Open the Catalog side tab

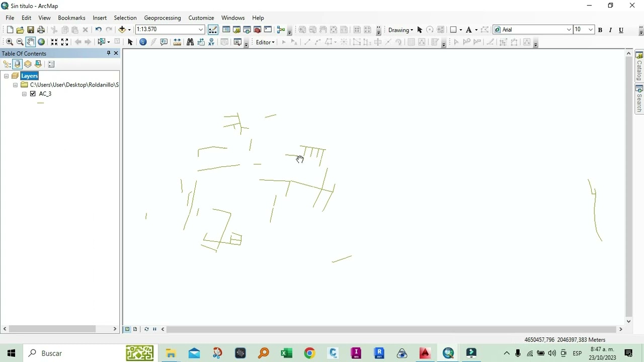click(639, 66)
